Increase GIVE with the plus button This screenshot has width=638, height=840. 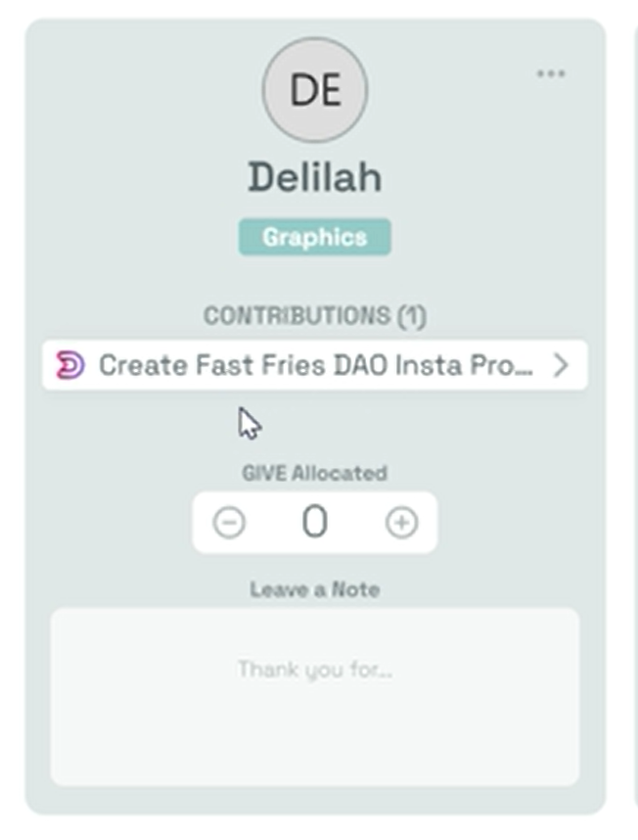pos(401,524)
